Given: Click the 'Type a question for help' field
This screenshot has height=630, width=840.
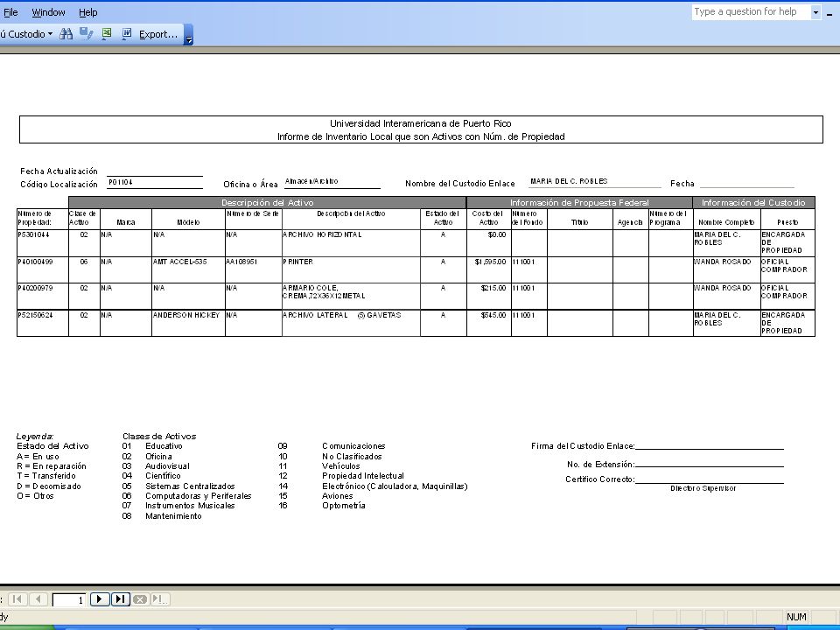Looking at the screenshot, I should point(751,11).
